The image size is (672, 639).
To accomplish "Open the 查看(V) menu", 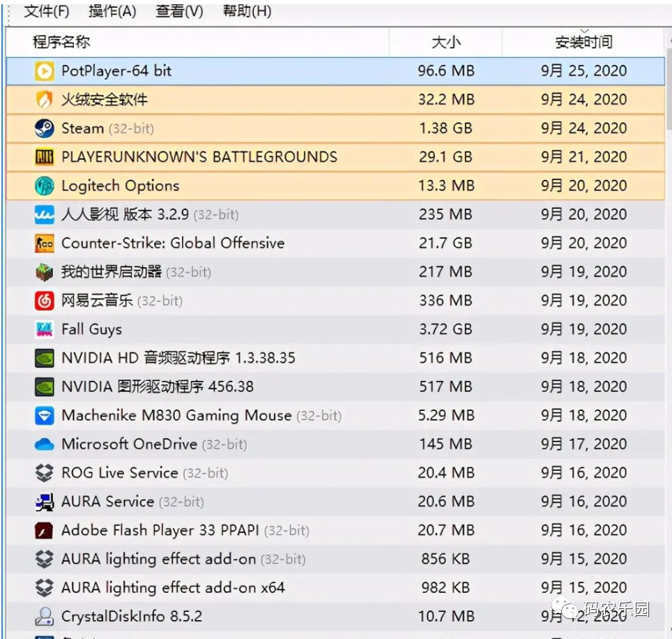I will coord(179,11).
